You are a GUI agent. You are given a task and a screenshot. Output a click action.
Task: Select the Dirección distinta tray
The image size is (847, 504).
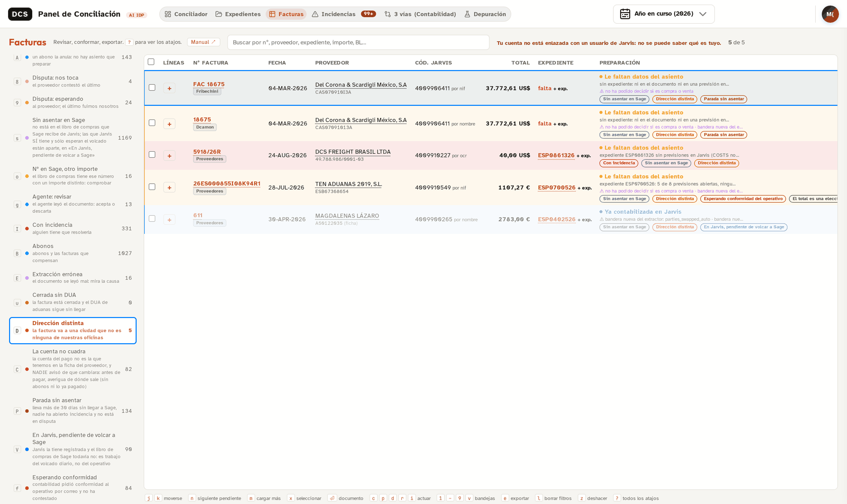coord(73,331)
